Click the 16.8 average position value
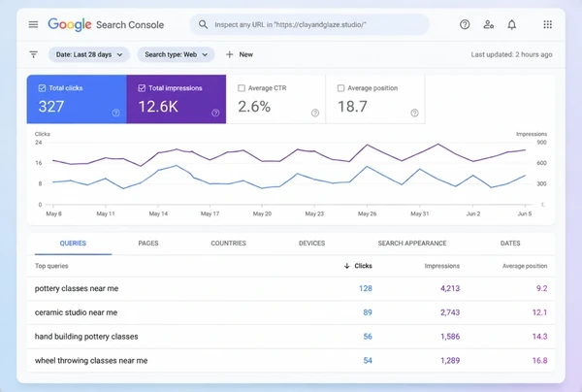The height and width of the screenshot is (392, 582). coord(539,360)
